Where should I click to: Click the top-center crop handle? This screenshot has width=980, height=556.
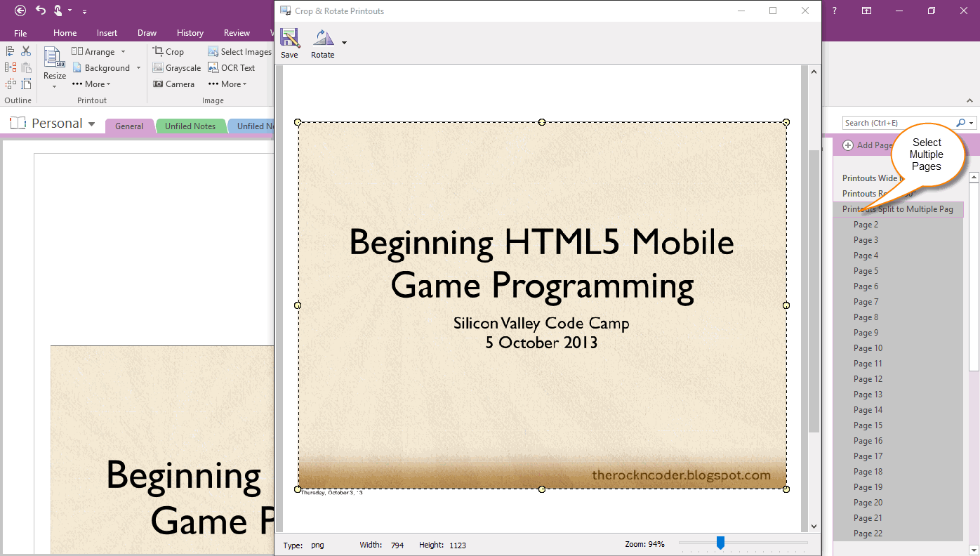(542, 122)
